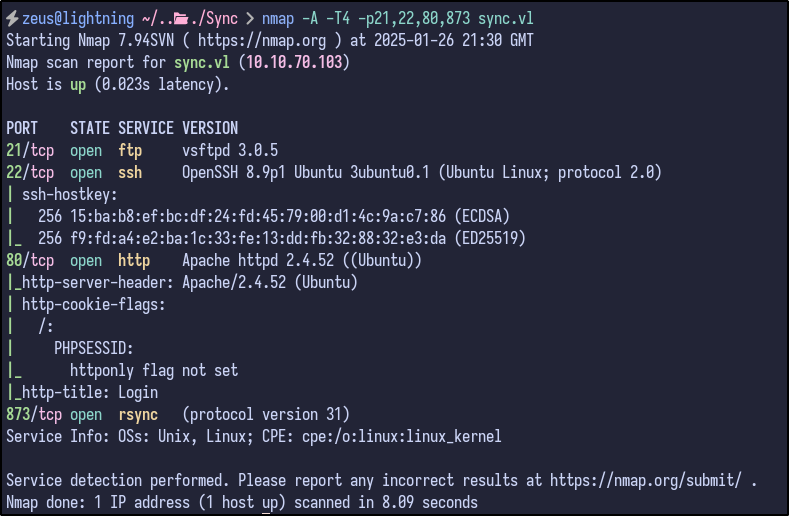The image size is (789, 516).
Task: Click the lightning bolt prompt icon
Action: coord(11,19)
